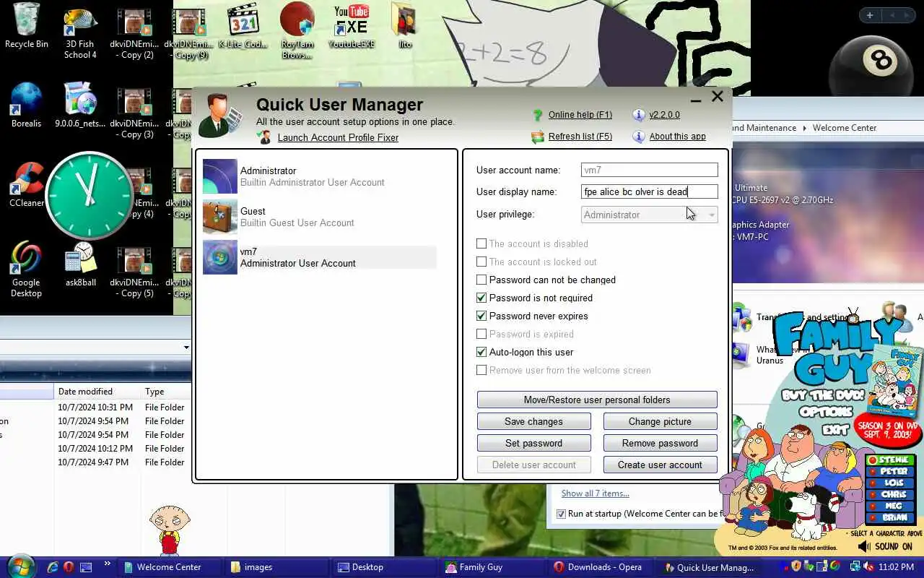Click Create user account button

660,465
